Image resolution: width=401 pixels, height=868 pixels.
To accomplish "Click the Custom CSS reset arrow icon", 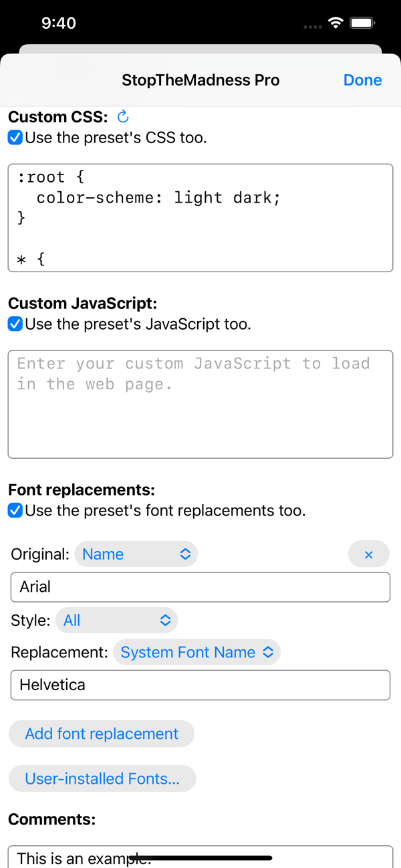I will pyautogui.click(x=123, y=117).
